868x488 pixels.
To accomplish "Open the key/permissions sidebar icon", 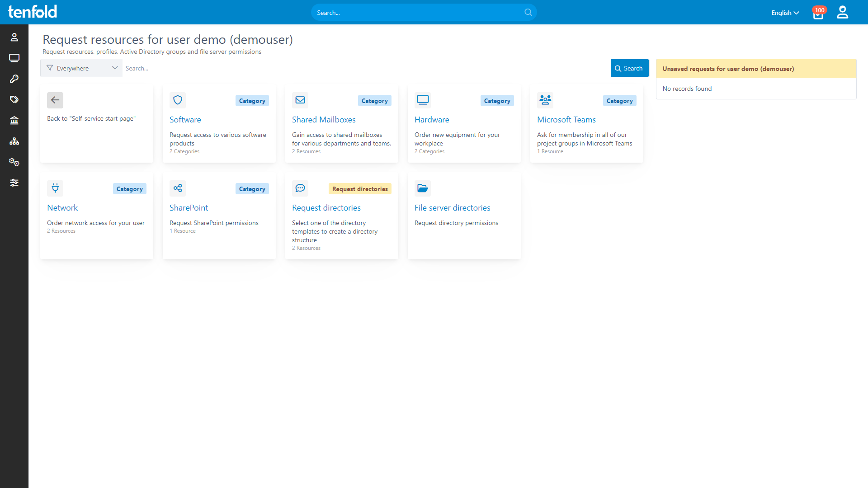I will [x=14, y=79].
